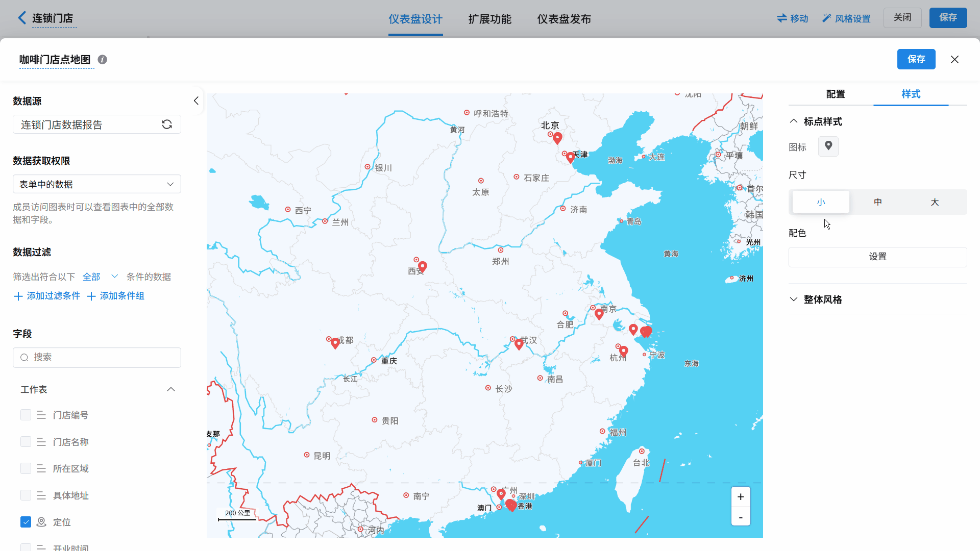
Task: Click the map zoom in plus button
Action: [x=741, y=497]
